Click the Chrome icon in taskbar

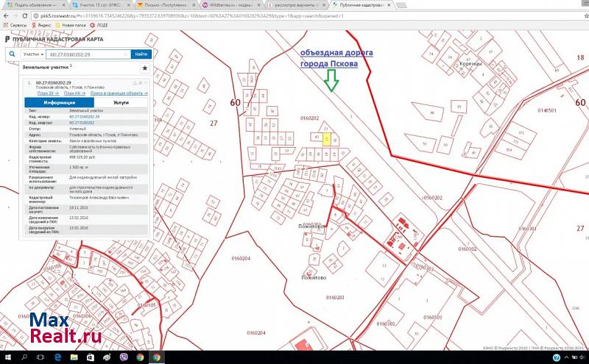(157, 357)
